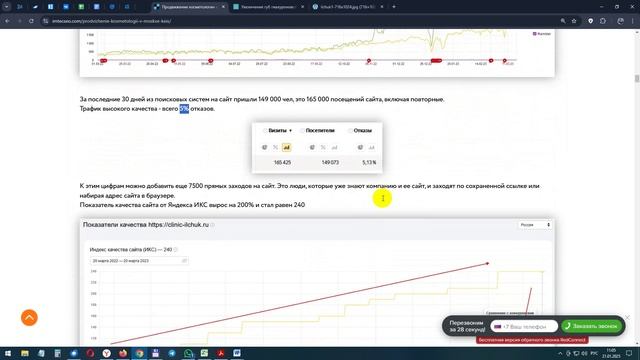This screenshot has height=360, width=640.
Task: Open the notification center icon
Action: 629,353
